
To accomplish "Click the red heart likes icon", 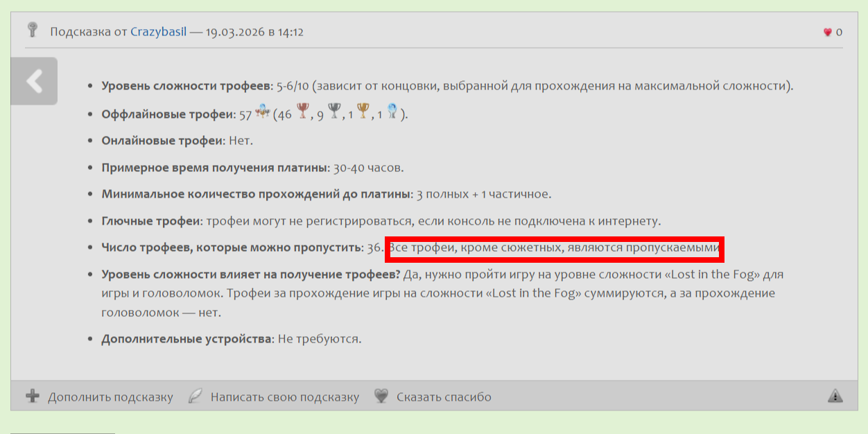I will (x=827, y=32).
